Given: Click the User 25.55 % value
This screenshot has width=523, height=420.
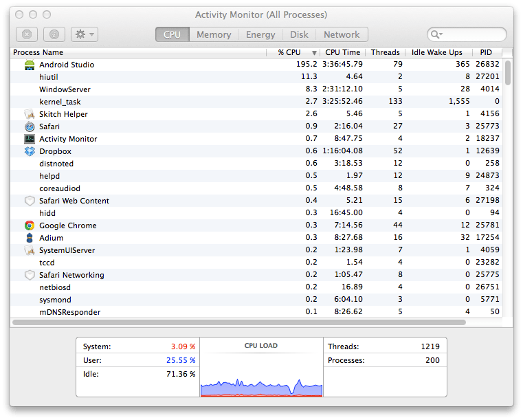Looking at the screenshot, I should pos(181,360).
